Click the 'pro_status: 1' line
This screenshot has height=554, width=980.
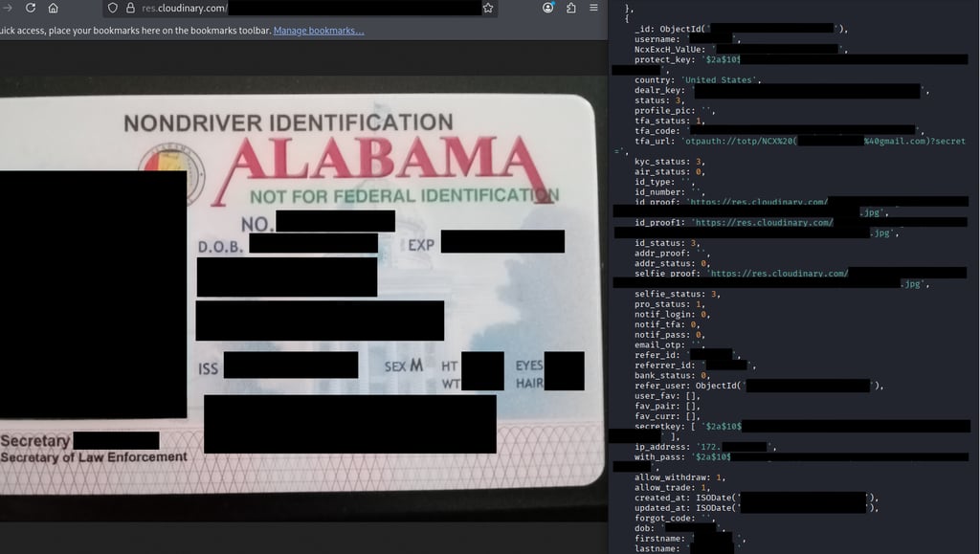click(669, 304)
